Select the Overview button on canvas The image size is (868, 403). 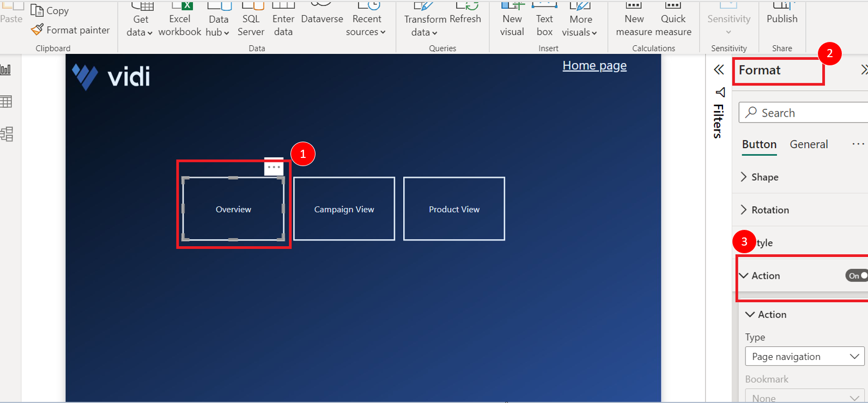233,209
